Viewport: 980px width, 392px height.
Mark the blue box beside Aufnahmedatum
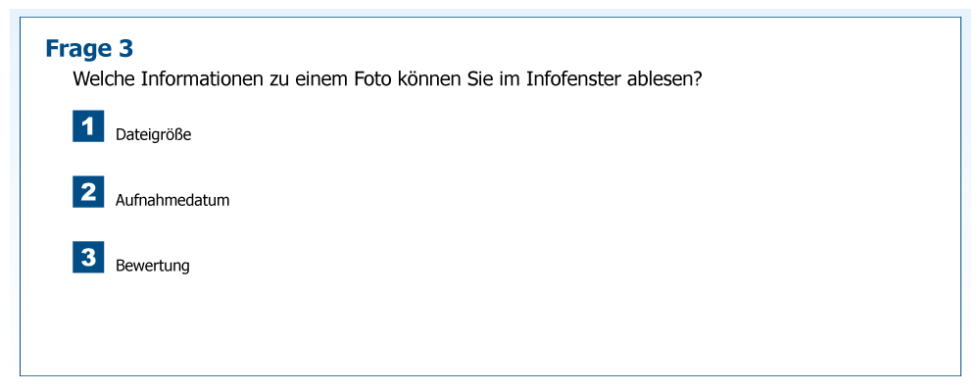(x=88, y=192)
